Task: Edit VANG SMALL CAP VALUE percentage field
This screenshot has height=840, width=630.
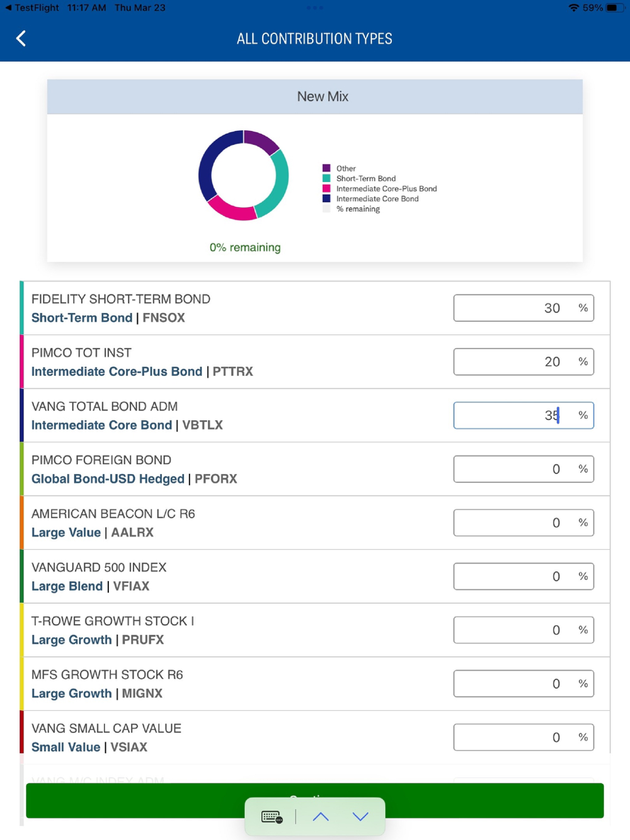Action: 524,737
